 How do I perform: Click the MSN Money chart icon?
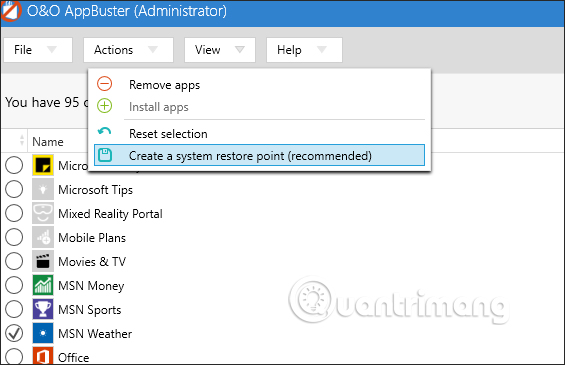point(43,285)
